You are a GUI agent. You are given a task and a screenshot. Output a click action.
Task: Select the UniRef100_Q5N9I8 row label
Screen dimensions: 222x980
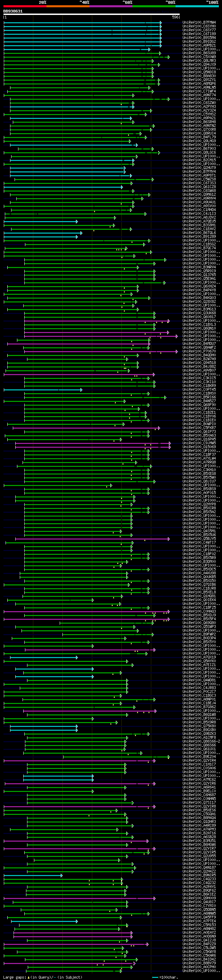coord(199,72)
